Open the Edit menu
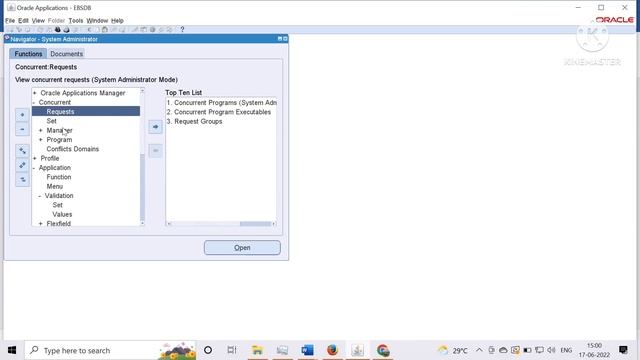The width and height of the screenshot is (640, 360). [23, 20]
